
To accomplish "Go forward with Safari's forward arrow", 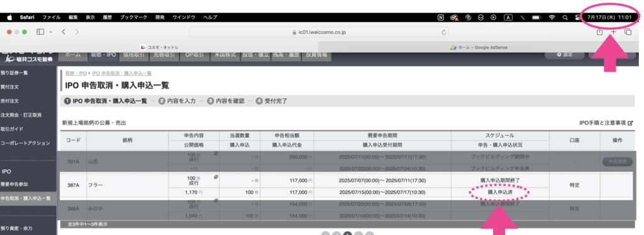I will (x=77, y=31).
